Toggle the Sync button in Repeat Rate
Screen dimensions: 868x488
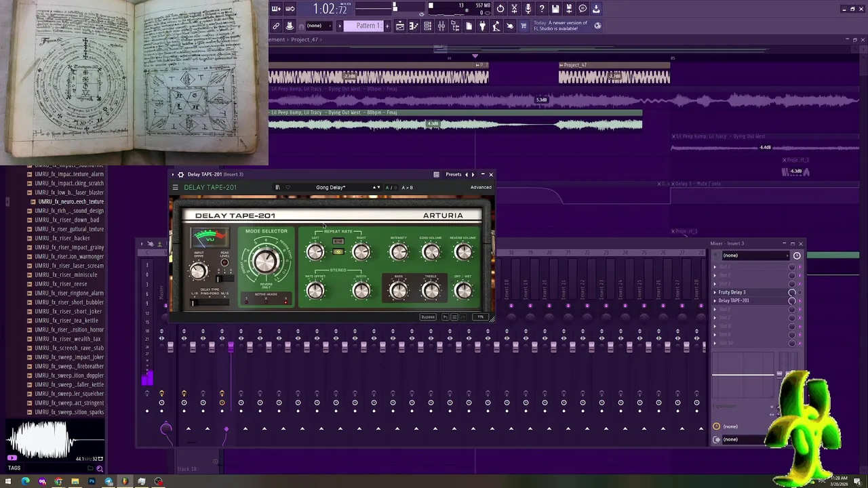pyautogui.click(x=338, y=241)
